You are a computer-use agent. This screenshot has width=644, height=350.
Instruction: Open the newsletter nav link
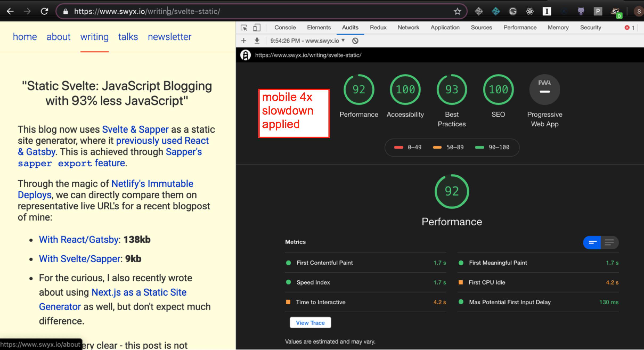169,37
